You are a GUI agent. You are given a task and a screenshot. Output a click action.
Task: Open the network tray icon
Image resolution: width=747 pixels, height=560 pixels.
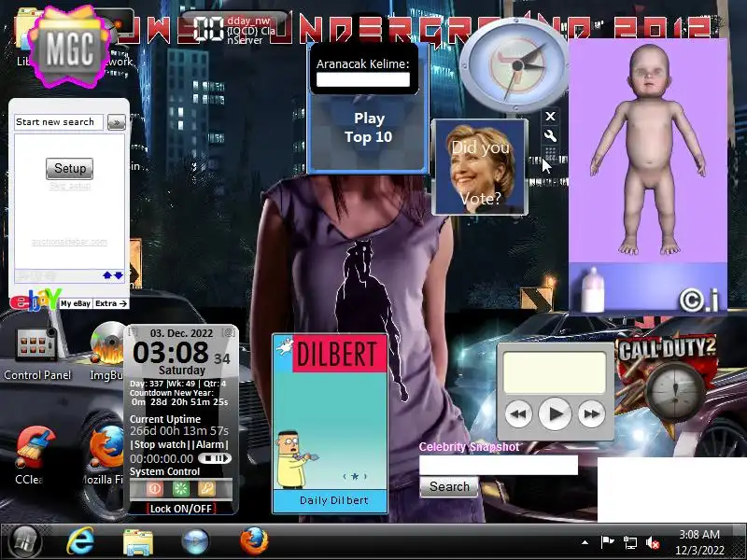pos(629,542)
